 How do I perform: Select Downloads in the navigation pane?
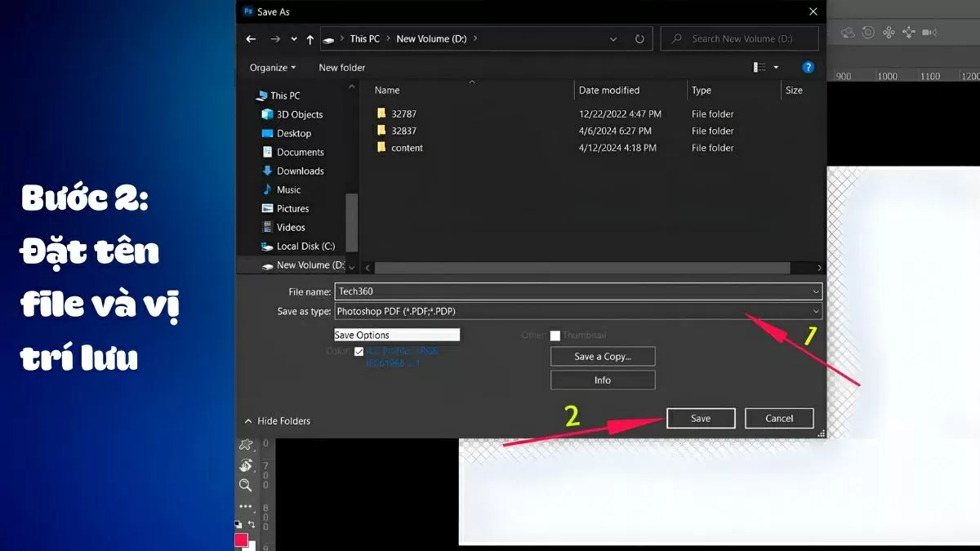[x=300, y=171]
